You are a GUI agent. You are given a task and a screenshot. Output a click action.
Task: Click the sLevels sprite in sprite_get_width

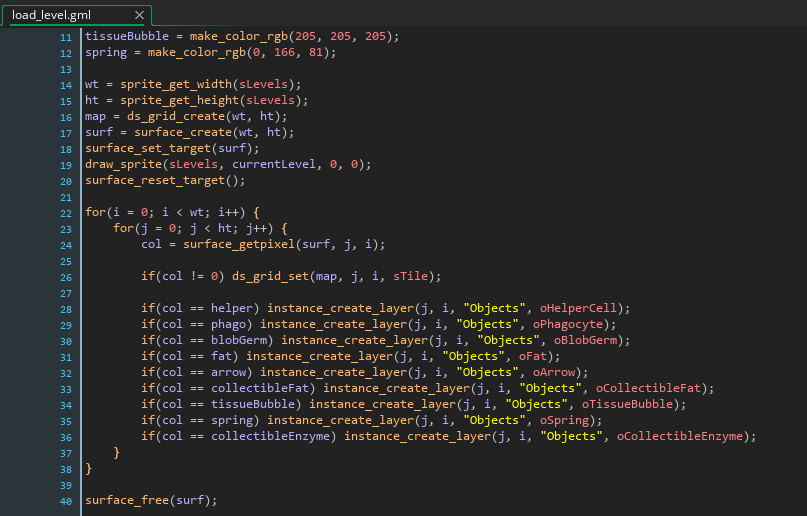pyautogui.click(x=263, y=84)
